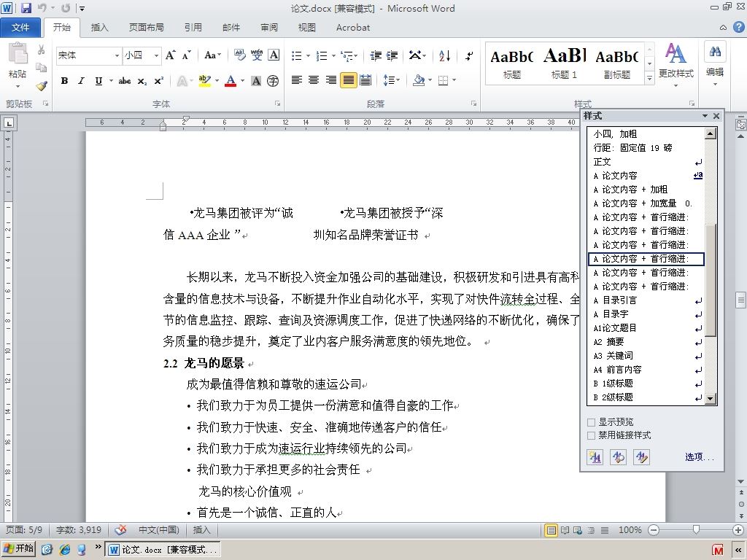747x560 pixels.
Task: Apply subscript formatting
Action: click(142, 81)
